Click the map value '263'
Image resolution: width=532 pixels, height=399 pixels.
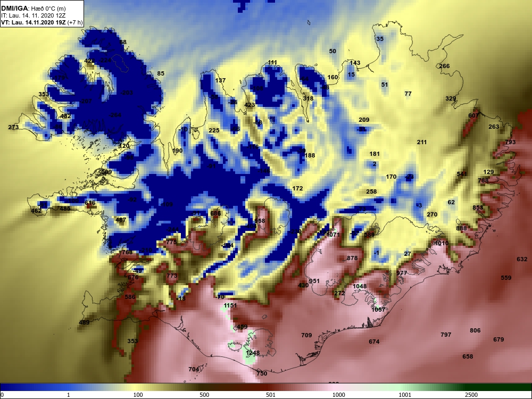point(494,127)
